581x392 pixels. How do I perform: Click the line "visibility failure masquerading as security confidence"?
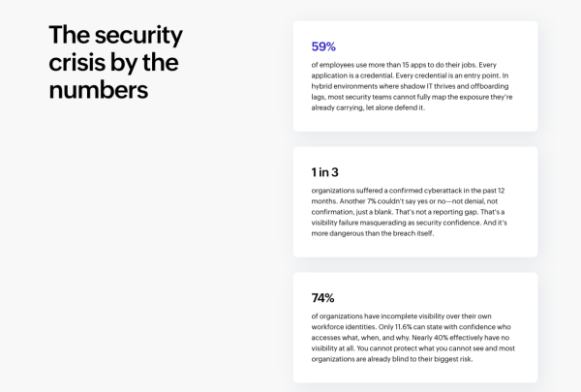[409, 223]
